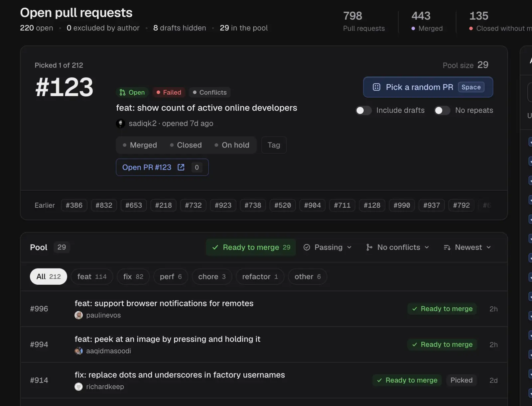Screen dimensions: 532x406
Task: Click the pull request icon in the Open badge
Action: (123, 92)
